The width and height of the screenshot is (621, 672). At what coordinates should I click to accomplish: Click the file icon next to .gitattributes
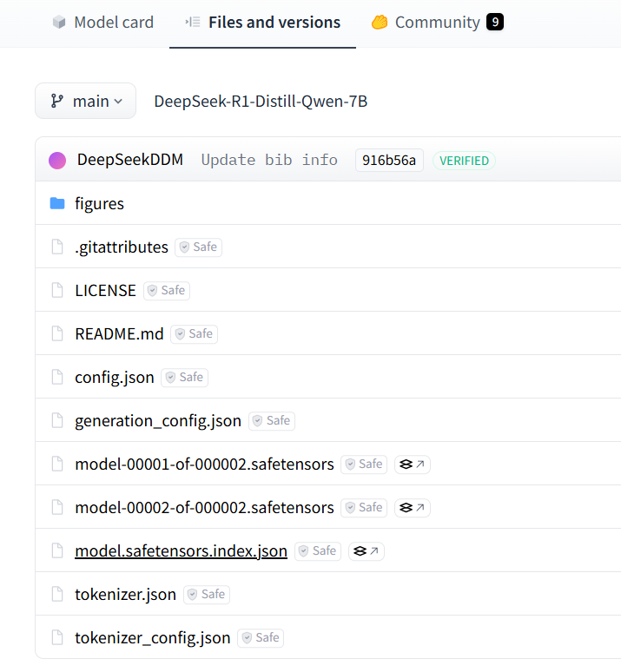[x=57, y=247]
